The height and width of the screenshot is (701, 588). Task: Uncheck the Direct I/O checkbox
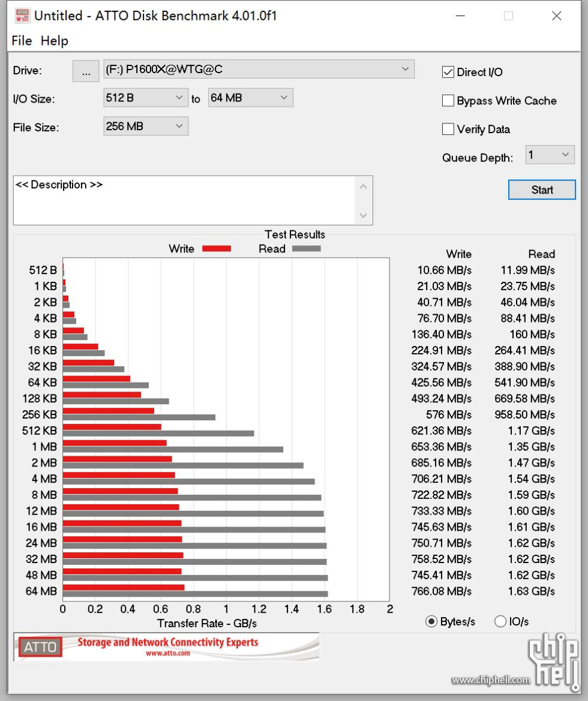pyautogui.click(x=448, y=72)
